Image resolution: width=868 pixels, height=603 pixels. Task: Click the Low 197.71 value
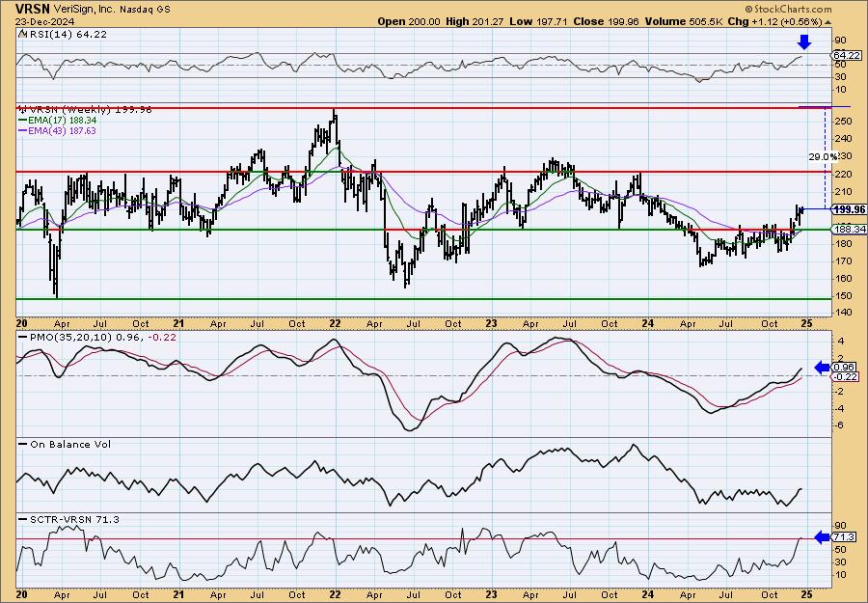(539, 21)
